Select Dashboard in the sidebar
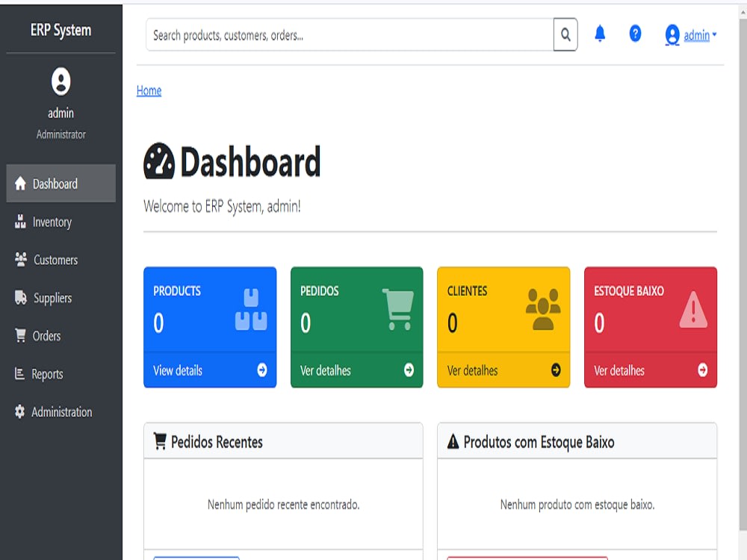The image size is (747, 560). (61, 184)
